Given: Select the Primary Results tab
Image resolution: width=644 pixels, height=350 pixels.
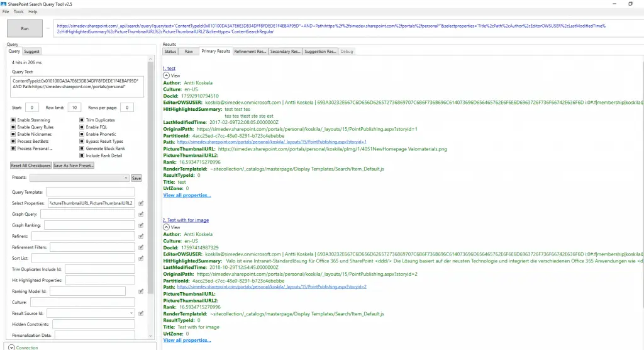Looking at the screenshot, I should [216, 52].
